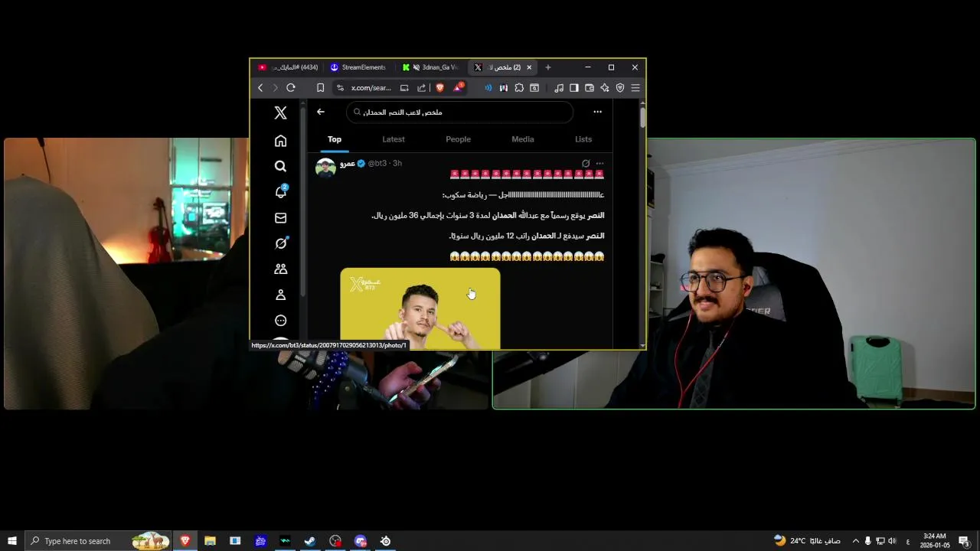This screenshot has height=551, width=980.
Task: Click browser back navigation arrow
Action: 260,88
